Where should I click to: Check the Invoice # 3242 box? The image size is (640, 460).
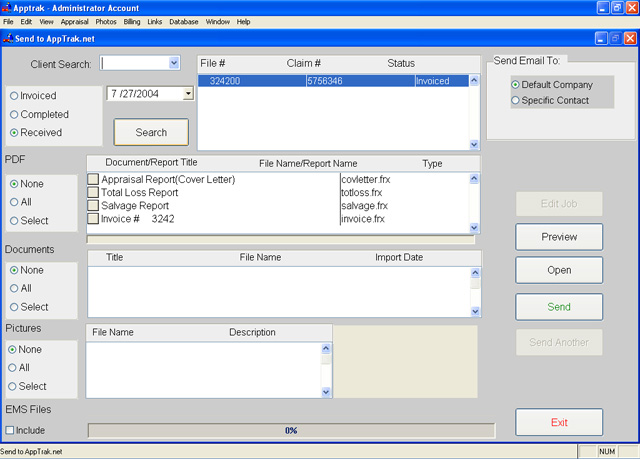pos(93,219)
